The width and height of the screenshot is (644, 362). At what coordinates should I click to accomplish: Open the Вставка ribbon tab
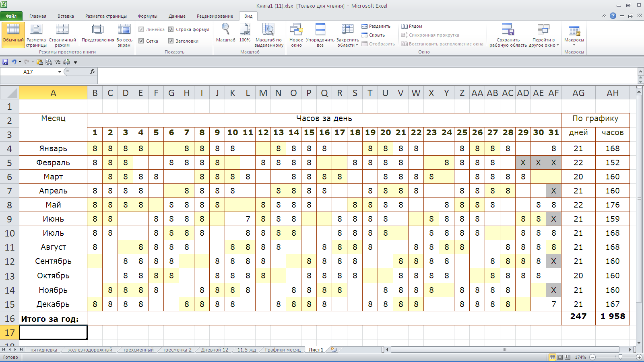pos(66,16)
